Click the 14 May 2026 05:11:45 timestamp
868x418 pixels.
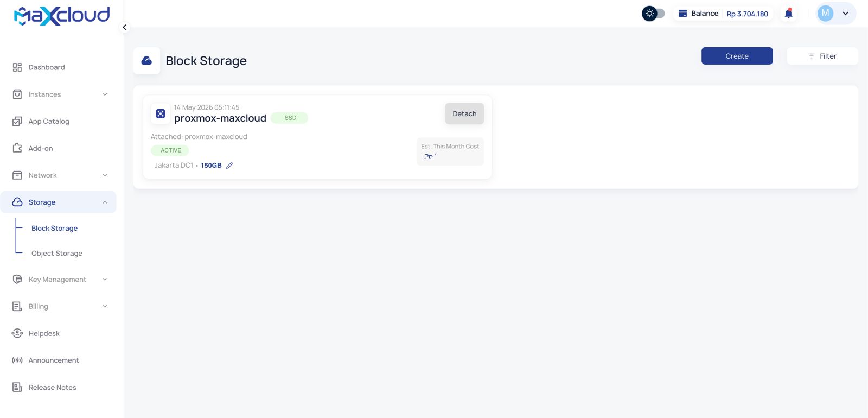point(207,107)
